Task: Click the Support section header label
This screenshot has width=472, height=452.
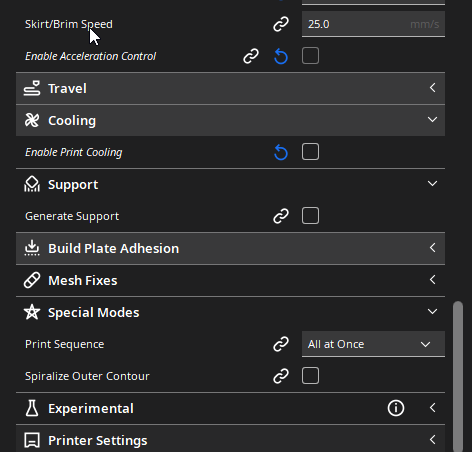Action: [x=73, y=185]
